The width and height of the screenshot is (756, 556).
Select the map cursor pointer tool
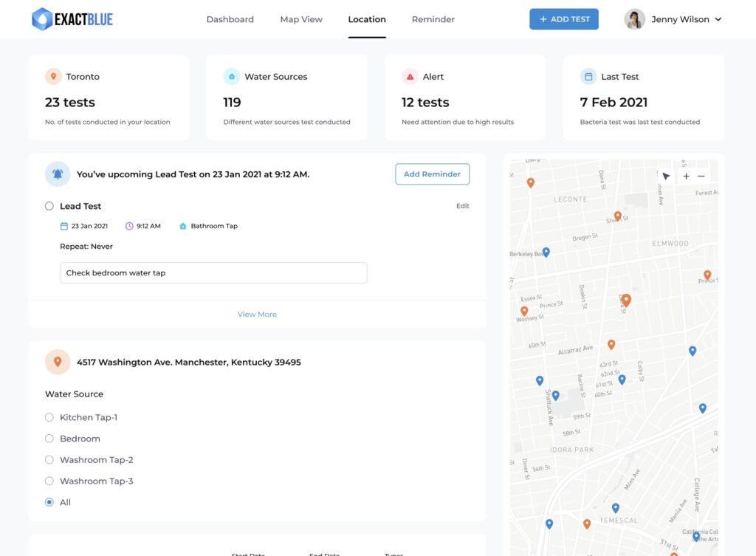tap(667, 176)
